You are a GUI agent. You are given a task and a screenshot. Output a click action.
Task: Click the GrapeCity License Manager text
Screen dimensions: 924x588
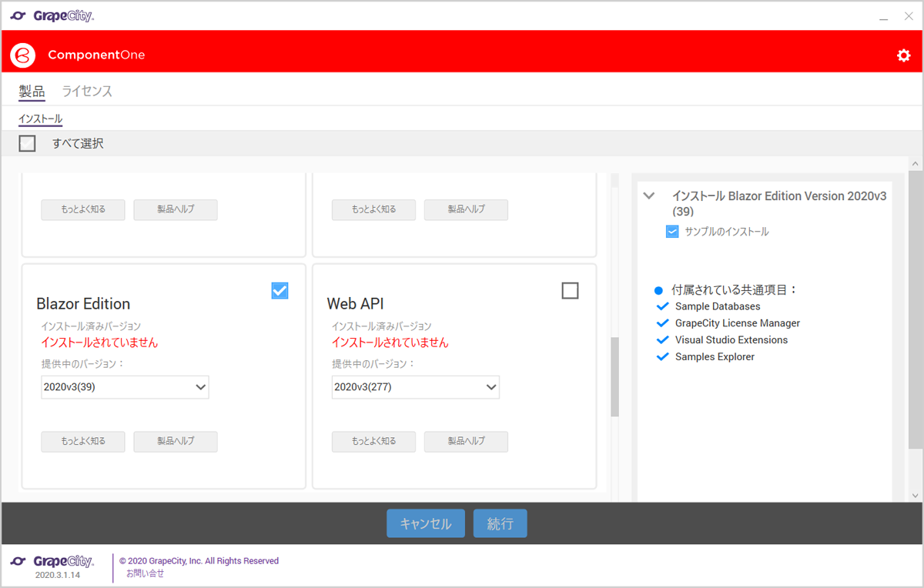pyautogui.click(x=738, y=323)
